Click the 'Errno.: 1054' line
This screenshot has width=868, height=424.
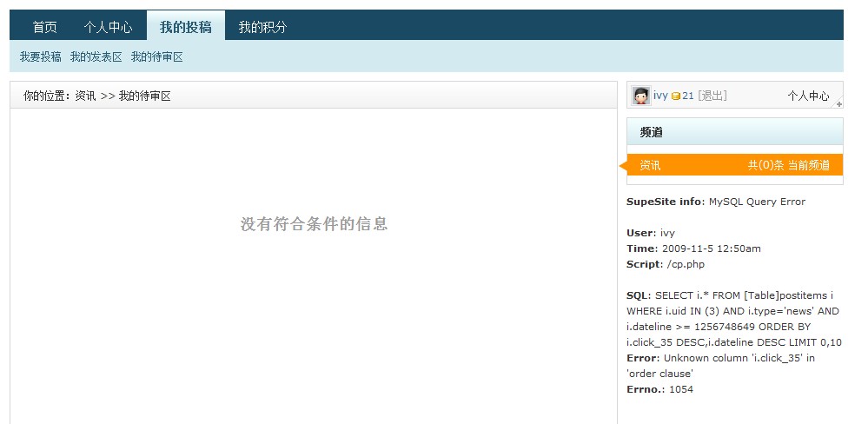pos(659,389)
